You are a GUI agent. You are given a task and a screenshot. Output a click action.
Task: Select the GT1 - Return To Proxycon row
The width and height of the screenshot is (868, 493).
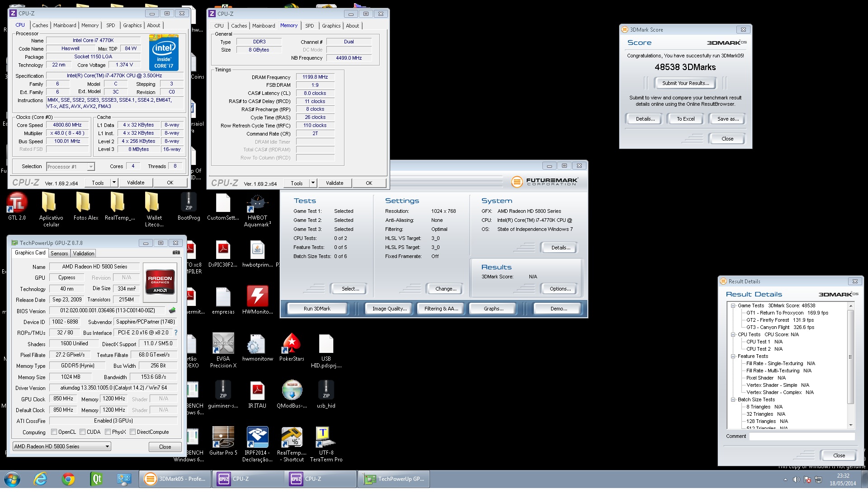tap(787, 313)
